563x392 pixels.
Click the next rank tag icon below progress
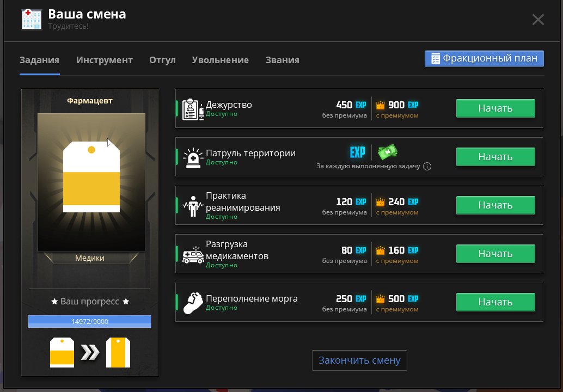pyautogui.click(x=118, y=352)
